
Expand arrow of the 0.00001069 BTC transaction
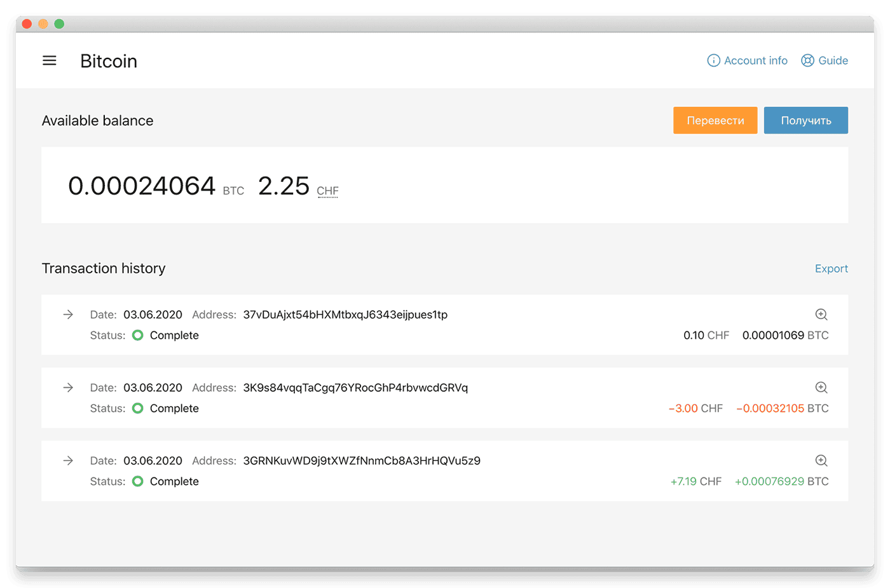pyautogui.click(x=68, y=314)
